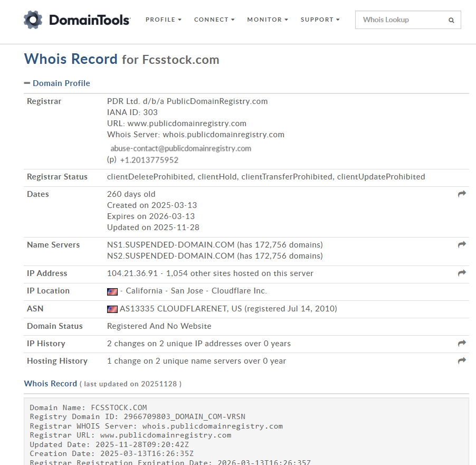Open IP History via arrow icon
This screenshot has width=476, height=465.
click(x=462, y=344)
